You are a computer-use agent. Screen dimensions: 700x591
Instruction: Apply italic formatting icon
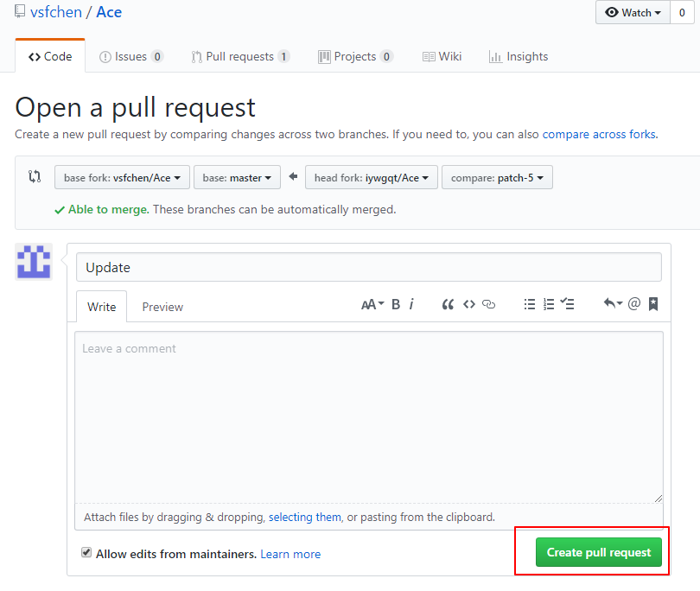coord(411,304)
